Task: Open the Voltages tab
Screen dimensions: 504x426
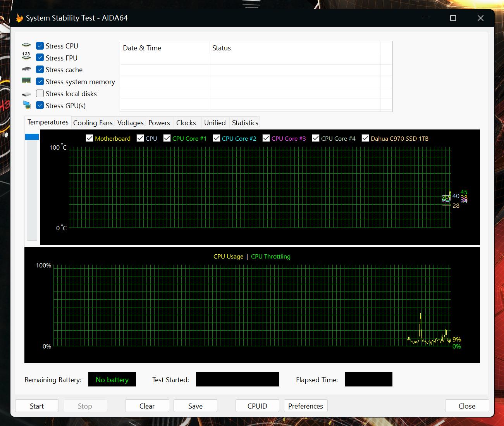Action: click(130, 123)
